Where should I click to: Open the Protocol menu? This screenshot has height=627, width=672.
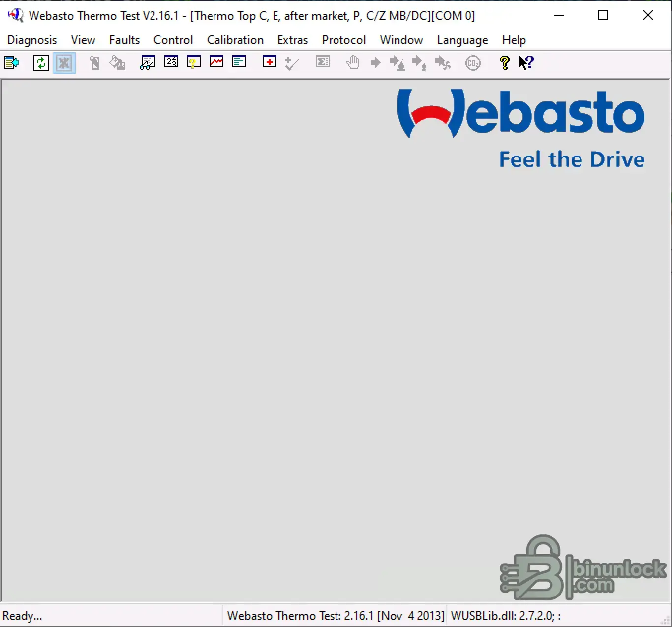(x=344, y=40)
